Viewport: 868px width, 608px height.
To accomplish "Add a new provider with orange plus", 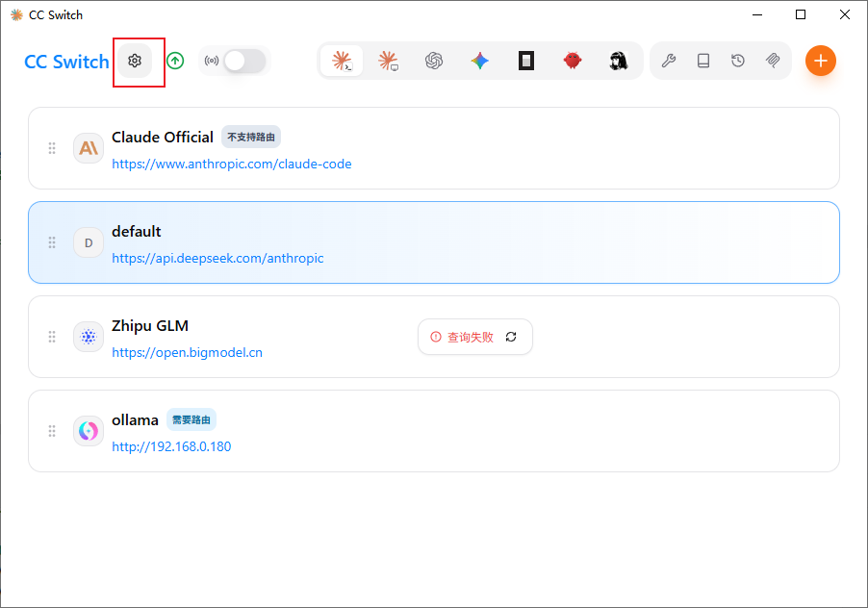I will point(821,61).
